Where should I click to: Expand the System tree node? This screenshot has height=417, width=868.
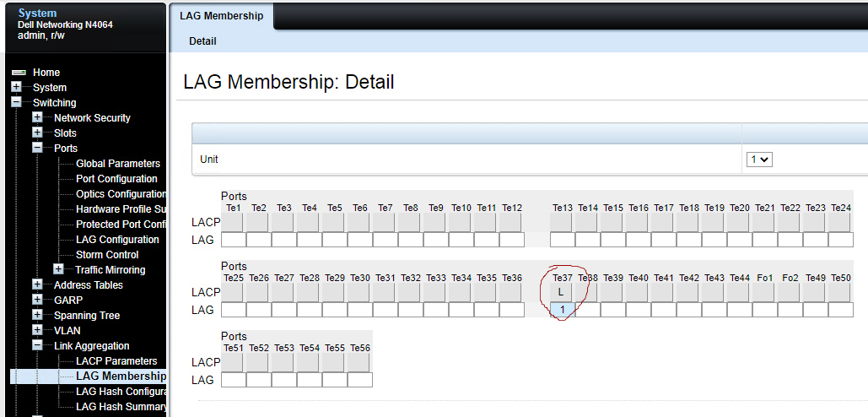pyautogui.click(x=16, y=88)
